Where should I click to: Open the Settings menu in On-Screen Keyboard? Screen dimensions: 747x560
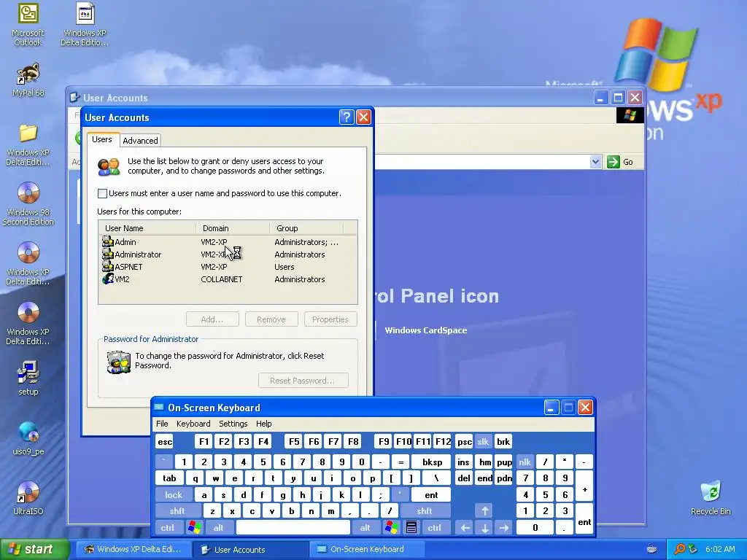(233, 424)
